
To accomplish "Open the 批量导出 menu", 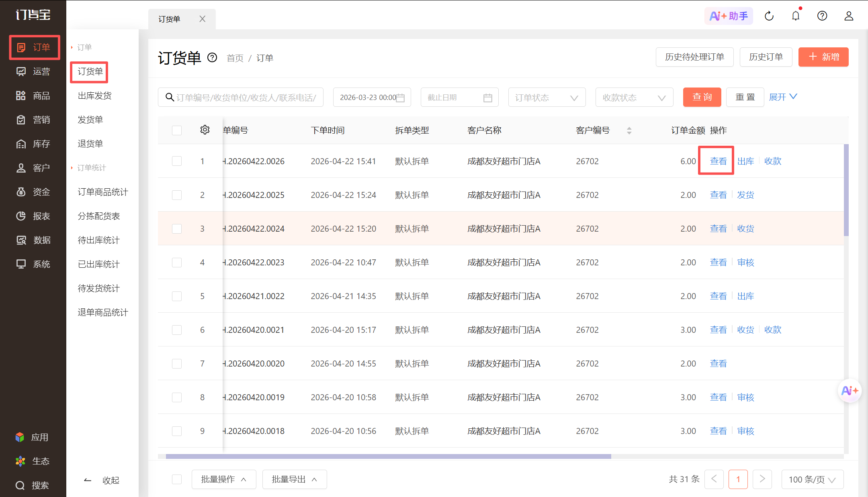I will pos(295,479).
